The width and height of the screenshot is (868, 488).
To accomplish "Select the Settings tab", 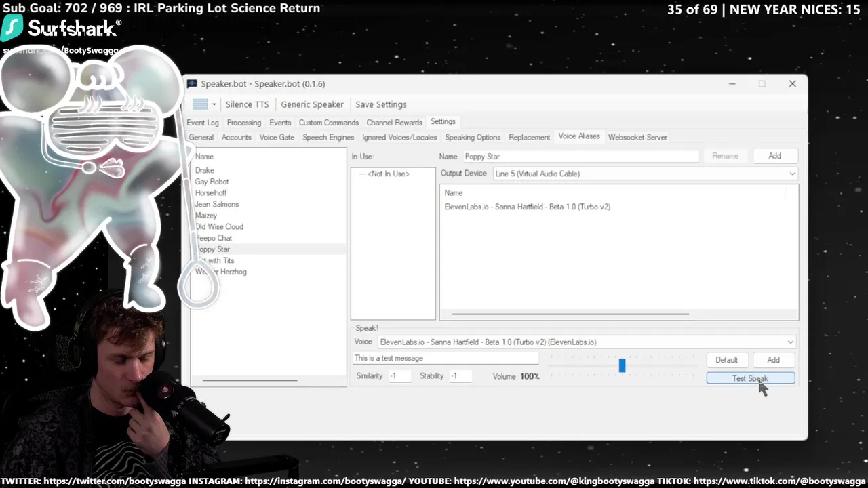I will pos(443,122).
